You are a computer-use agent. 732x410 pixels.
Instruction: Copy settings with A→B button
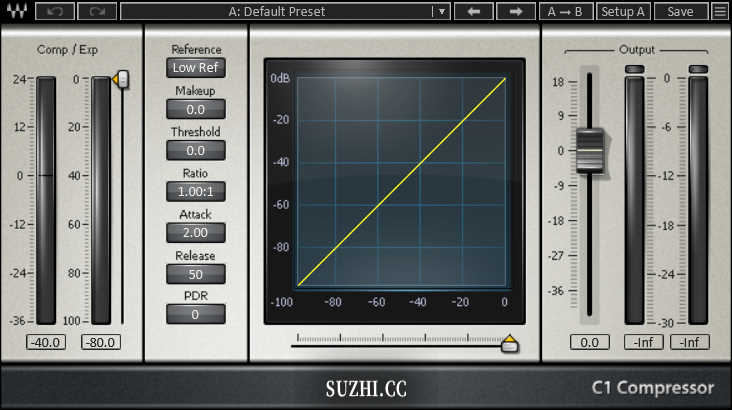click(565, 12)
